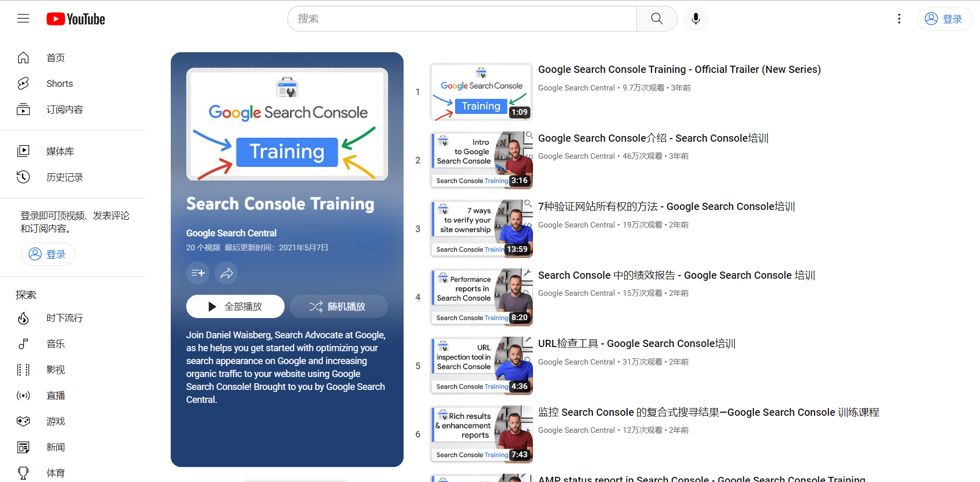
Task: Open Intro to Google Search Console thumbnail
Action: pyautogui.click(x=481, y=160)
